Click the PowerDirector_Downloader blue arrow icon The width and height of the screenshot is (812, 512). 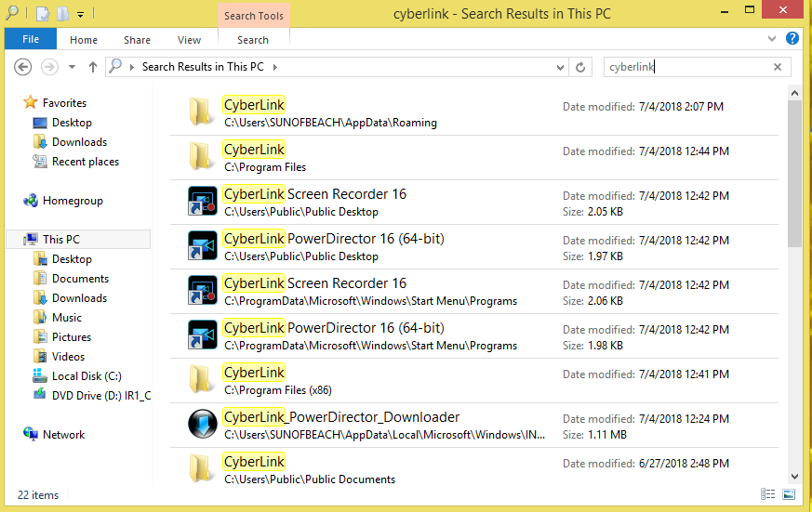[202, 424]
